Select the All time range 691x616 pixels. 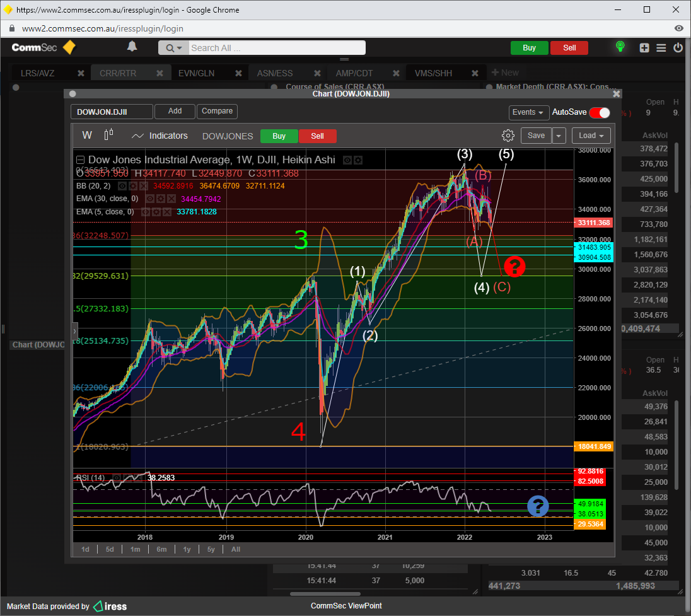(236, 549)
